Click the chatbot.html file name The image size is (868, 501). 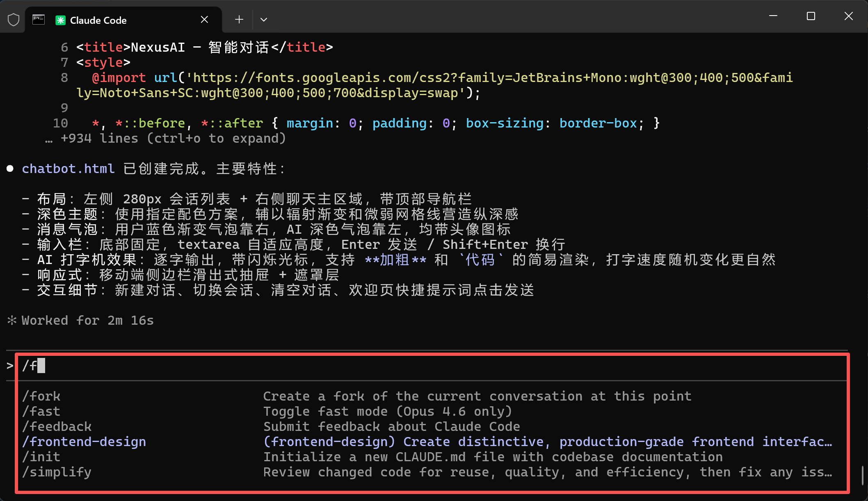point(68,169)
